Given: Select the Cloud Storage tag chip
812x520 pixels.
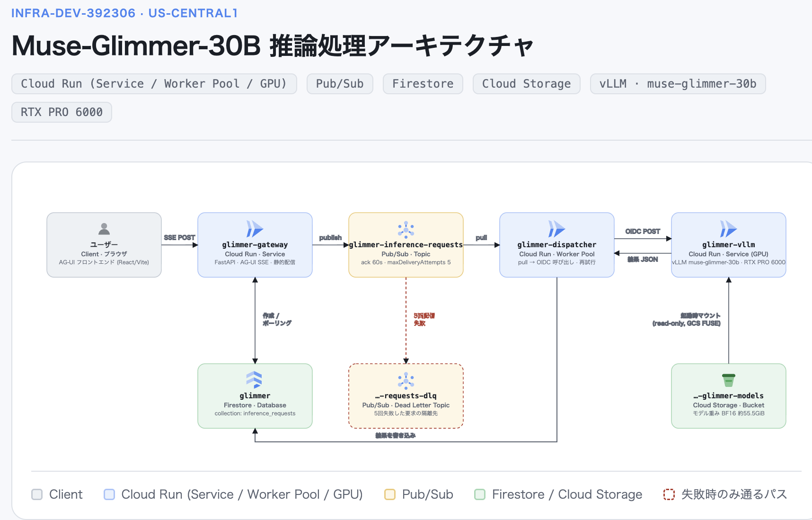Looking at the screenshot, I should click(x=527, y=84).
